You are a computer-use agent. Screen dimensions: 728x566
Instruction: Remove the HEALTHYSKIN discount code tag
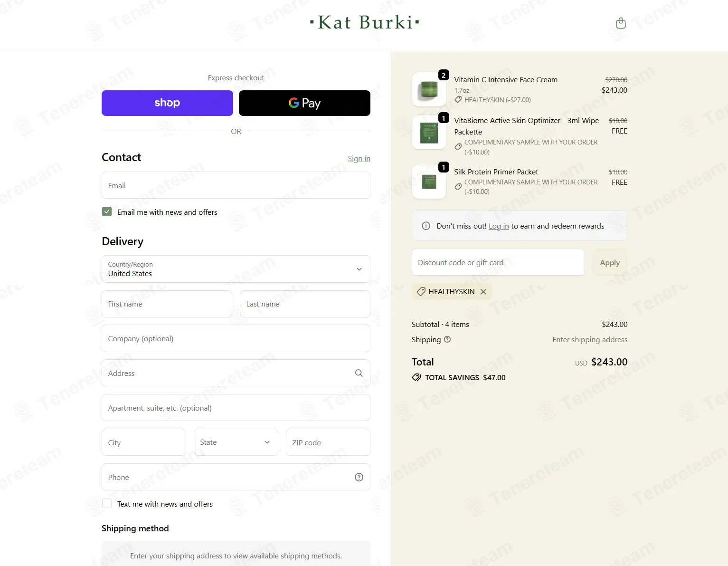tap(483, 292)
